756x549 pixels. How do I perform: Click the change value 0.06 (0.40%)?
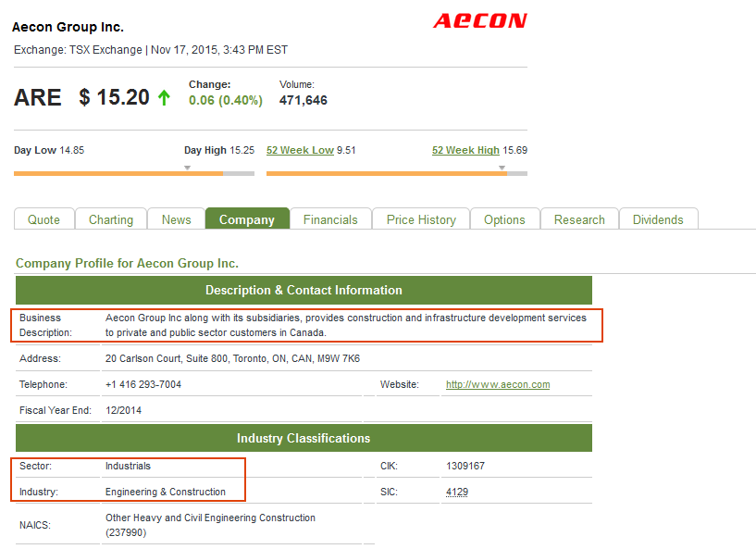click(226, 100)
